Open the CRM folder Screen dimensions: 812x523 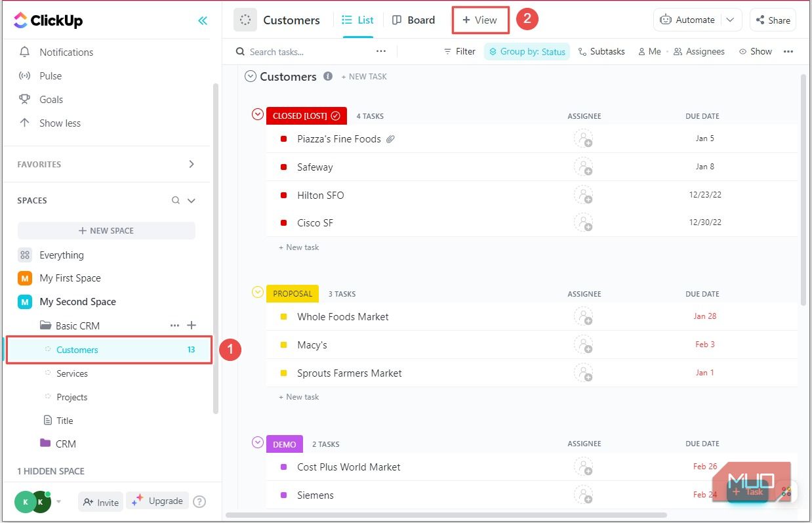point(66,444)
